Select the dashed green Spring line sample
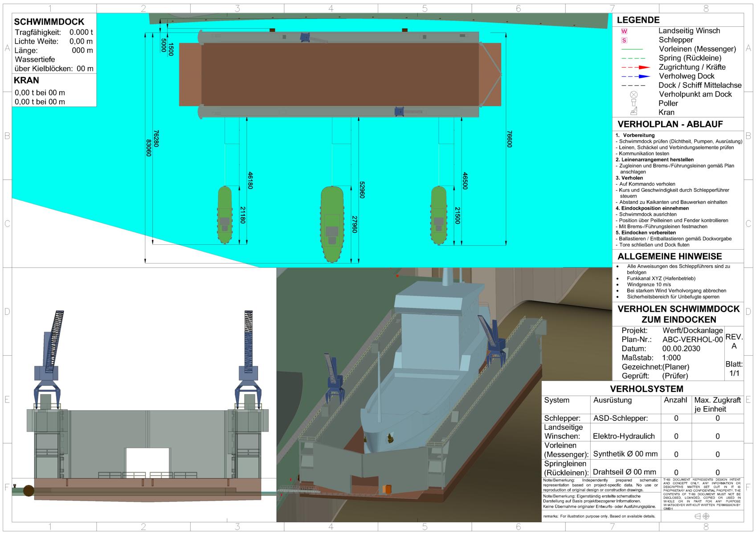 (633, 58)
